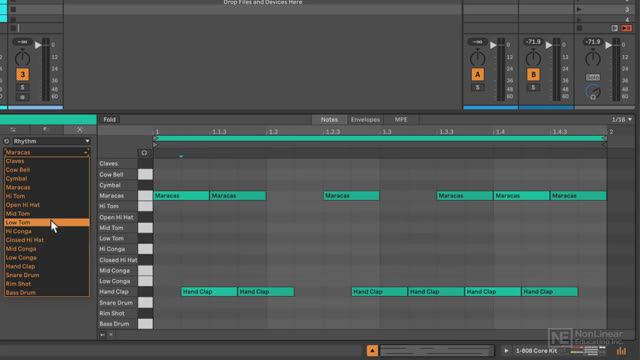The height and width of the screenshot is (360, 640).
Task: Click the master pan knob
Action: click(x=593, y=59)
